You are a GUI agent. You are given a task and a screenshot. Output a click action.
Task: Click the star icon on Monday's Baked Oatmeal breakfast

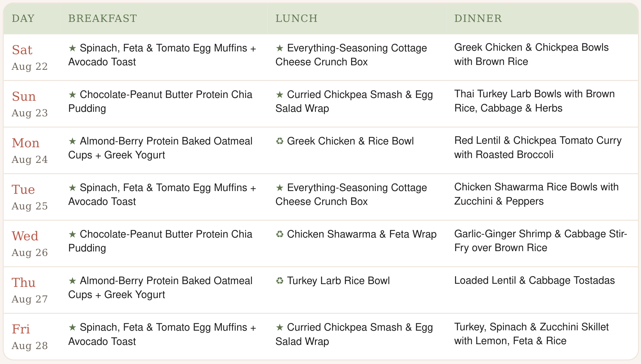tap(72, 141)
